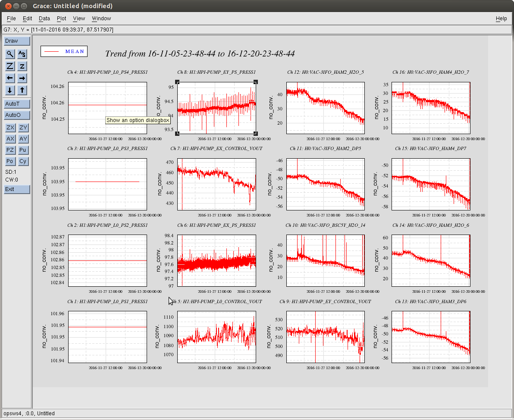Click the PZ button
Viewport: 514px width, 420px height.
coord(10,150)
